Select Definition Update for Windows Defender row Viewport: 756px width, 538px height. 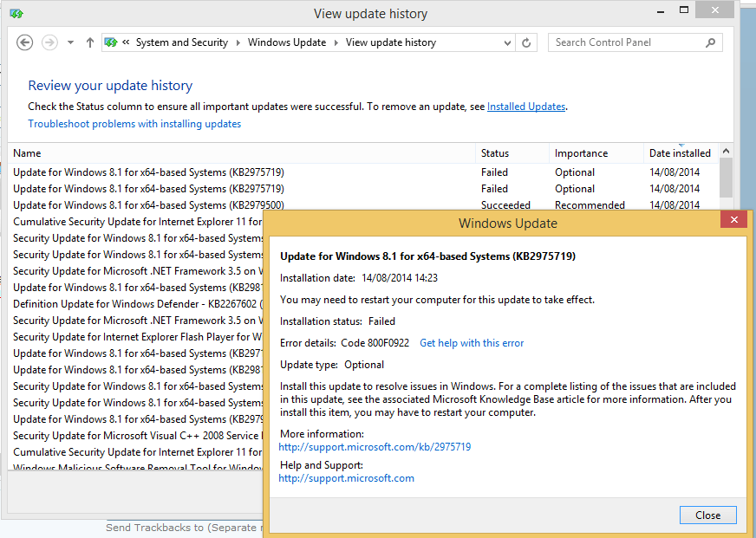137,304
